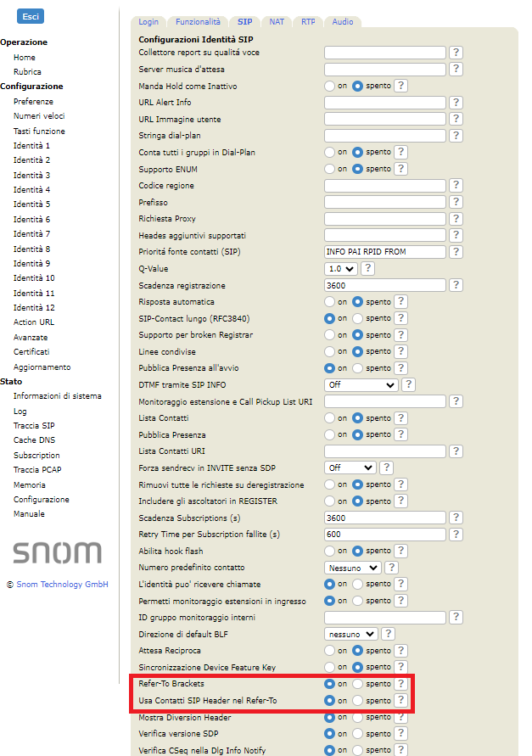Turn on Risposta automatica
The image size is (532, 756).
pos(329,302)
